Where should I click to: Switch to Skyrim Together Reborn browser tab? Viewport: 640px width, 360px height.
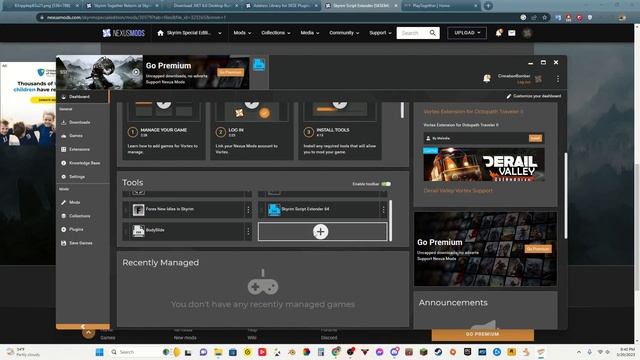coord(122,6)
